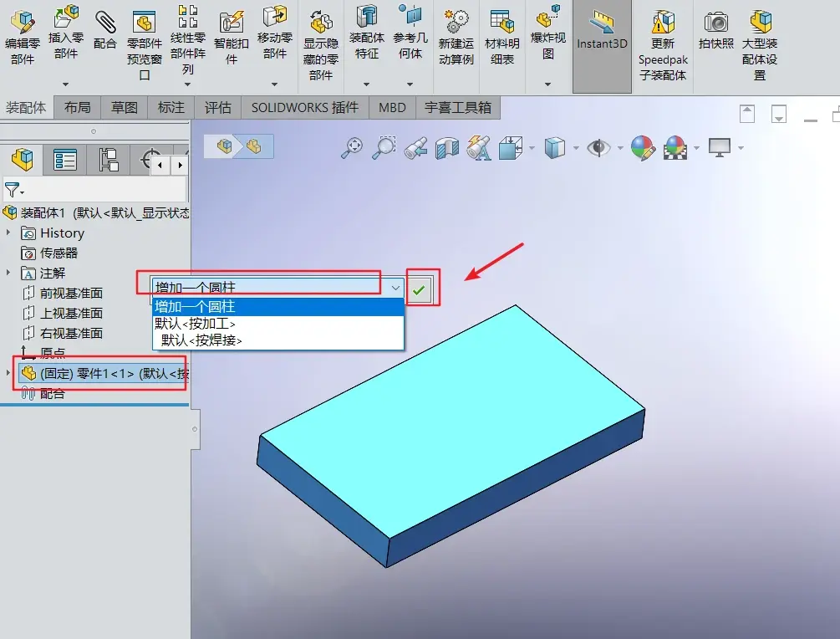
Task: Select the DimXpertManager crosshair tab icon
Action: pos(149,159)
